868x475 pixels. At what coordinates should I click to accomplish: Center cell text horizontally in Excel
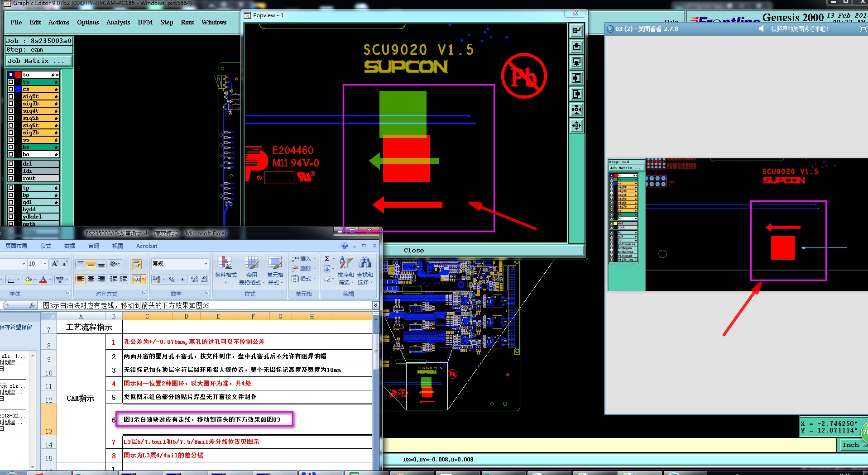tap(91, 279)
